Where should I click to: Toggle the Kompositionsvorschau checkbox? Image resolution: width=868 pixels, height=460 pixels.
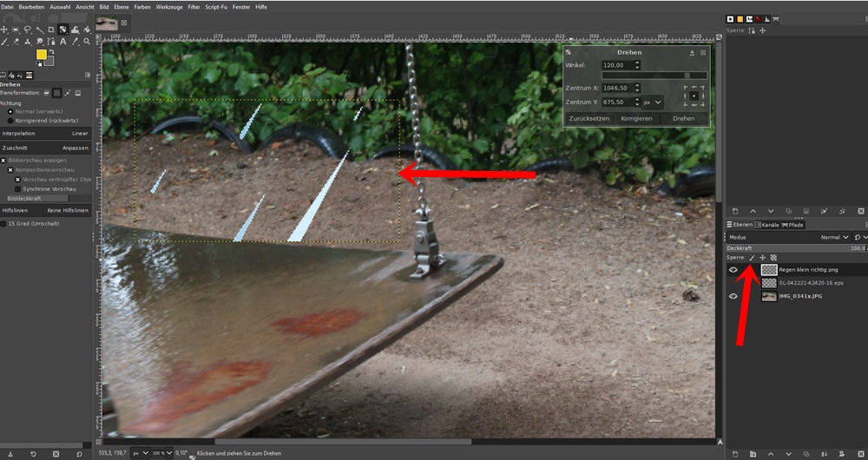coord(11,170)
